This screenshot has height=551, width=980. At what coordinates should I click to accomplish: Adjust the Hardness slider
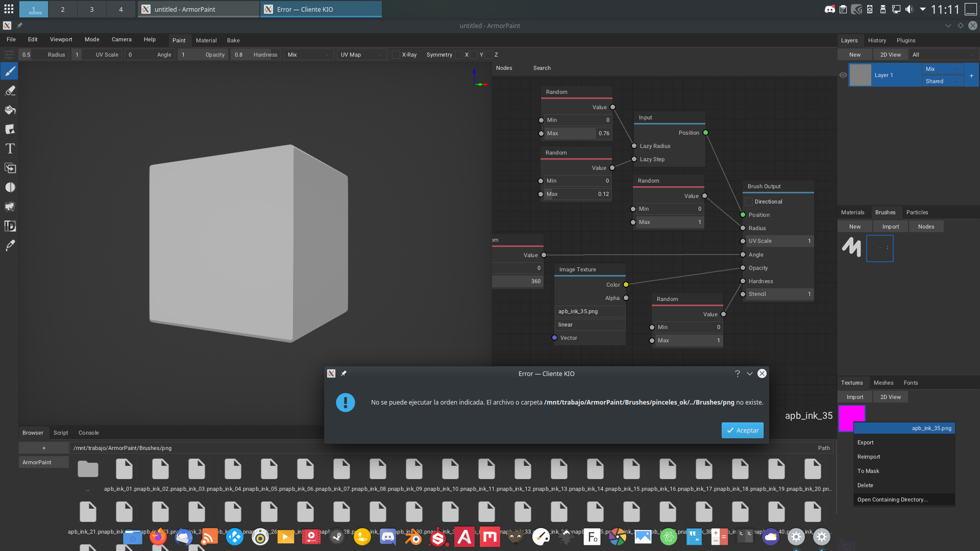coord(256,55)
